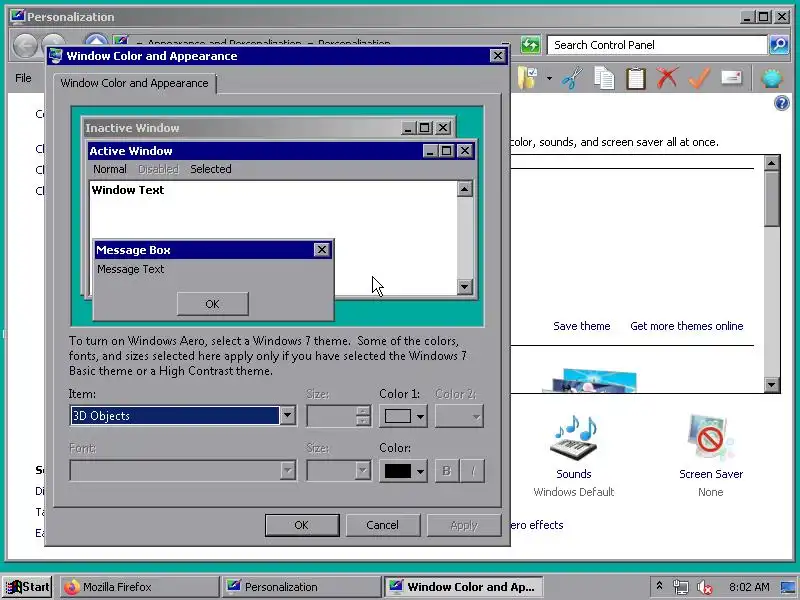Open Mozilla Firefox from the taskbar
Viewport: 800px width, 600px height.
click(139, 587)
